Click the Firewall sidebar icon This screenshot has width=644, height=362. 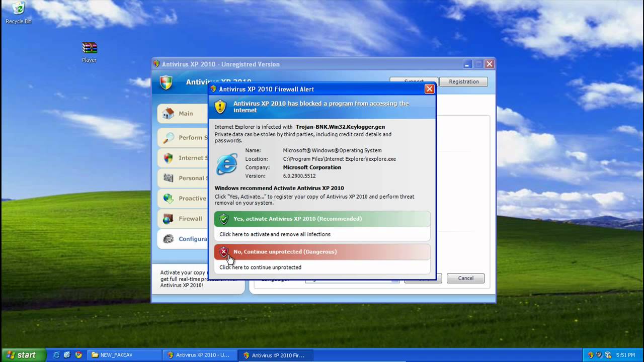[169, 219]
